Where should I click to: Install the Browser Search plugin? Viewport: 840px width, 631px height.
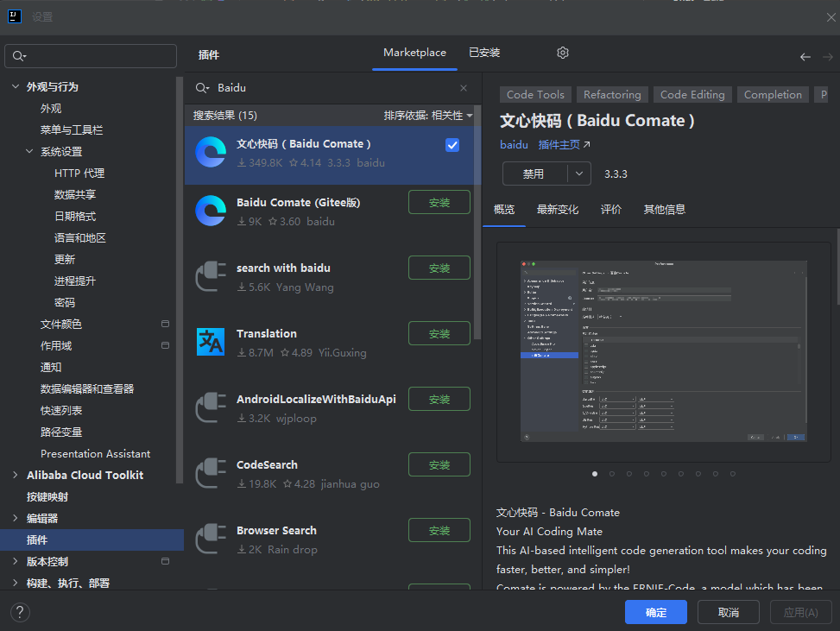[439, 530]
